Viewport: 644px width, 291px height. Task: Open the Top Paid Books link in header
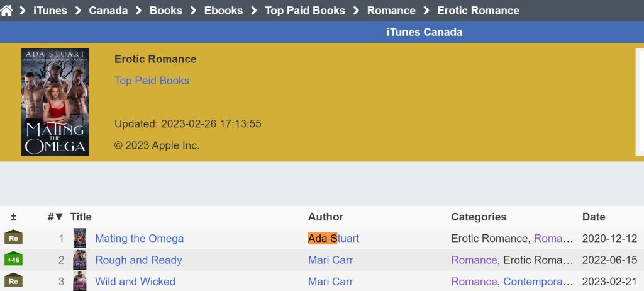click(x=152, y=81)
